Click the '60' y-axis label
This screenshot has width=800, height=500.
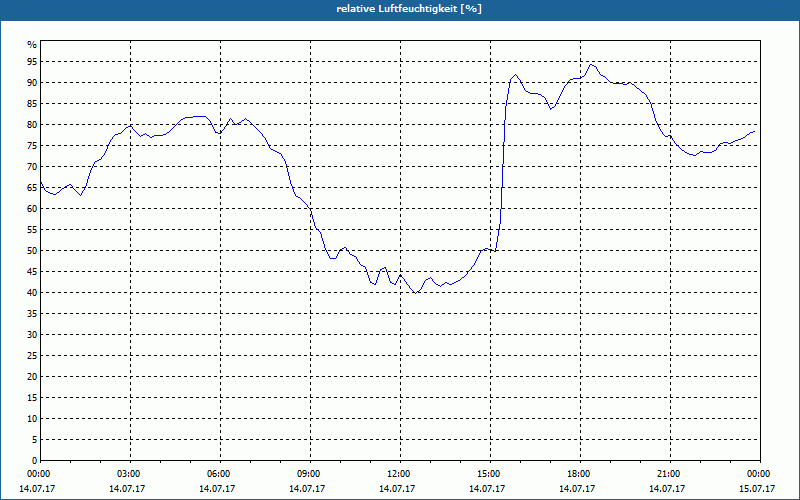(x=32, y=209)
